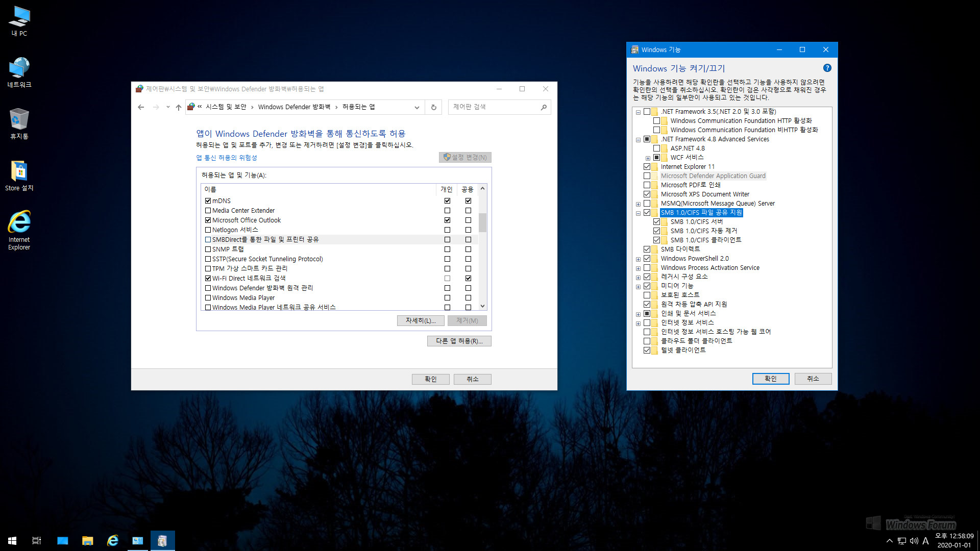
Task: Collapse .NET Framework 4.8 Advanced Services
Action: pos(638,140)
